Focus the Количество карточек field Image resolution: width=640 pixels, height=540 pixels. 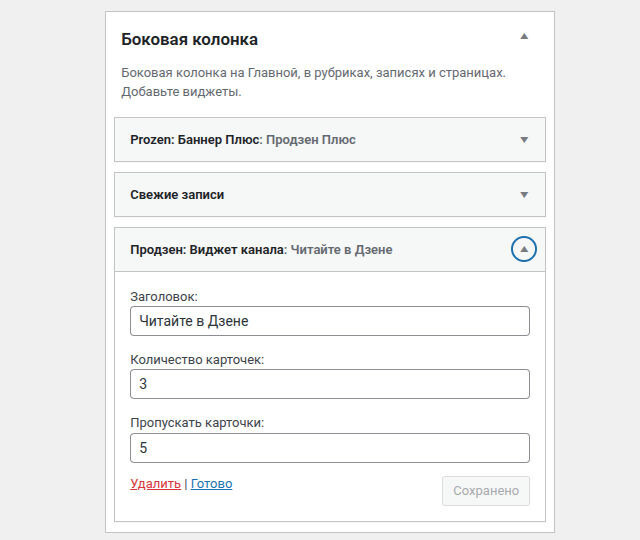pyautogui.click(x=330, y=384)
